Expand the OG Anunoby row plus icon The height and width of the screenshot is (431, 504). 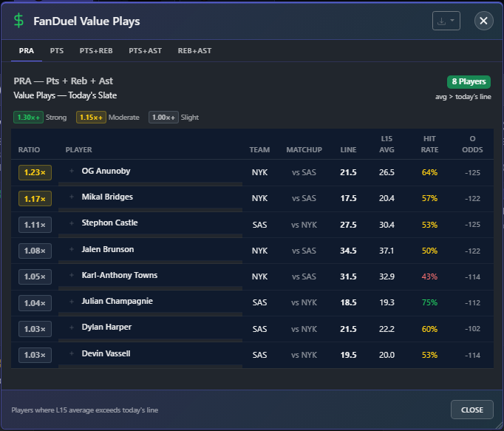(72, 171)
